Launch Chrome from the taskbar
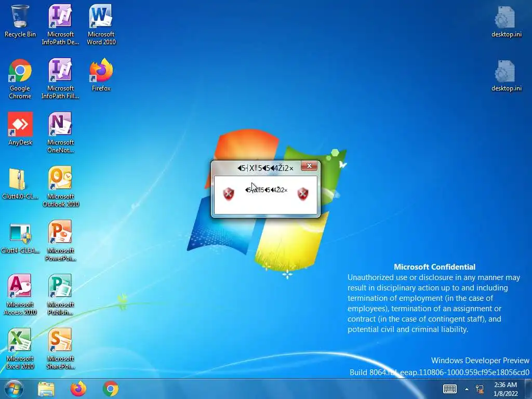 click(x=111, y=389)
